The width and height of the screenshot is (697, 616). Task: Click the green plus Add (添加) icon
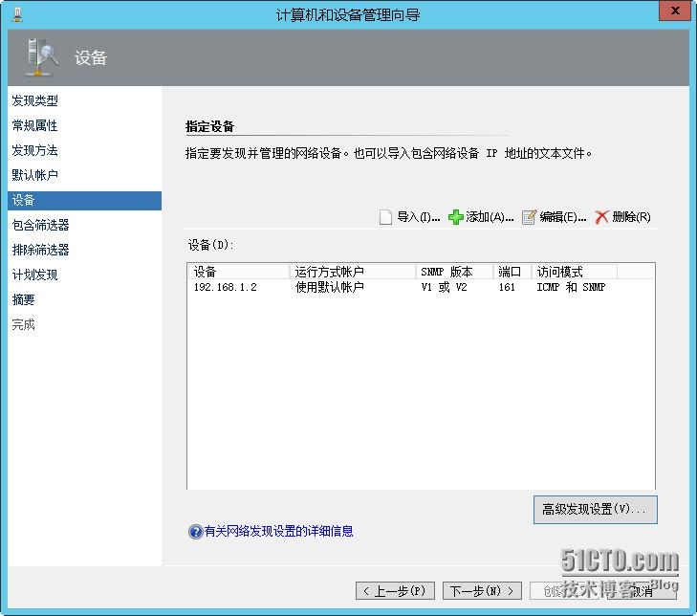coord(456,217)
